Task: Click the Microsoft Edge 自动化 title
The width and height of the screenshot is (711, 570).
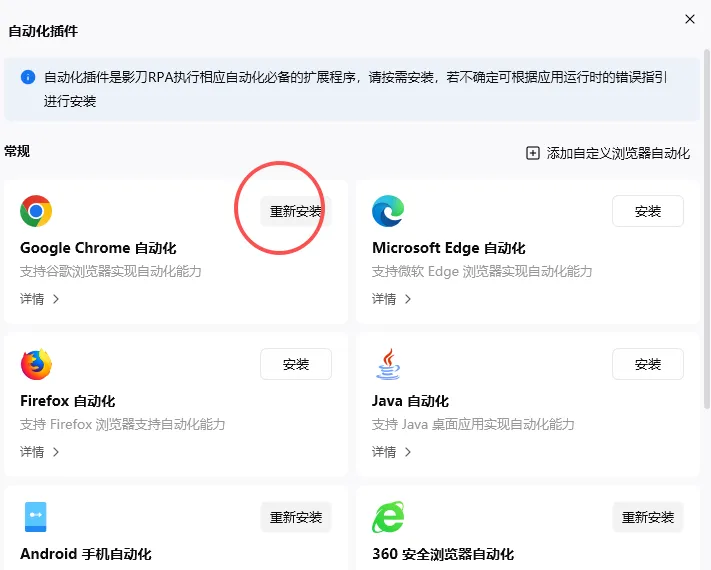Action: coord(449,248)
